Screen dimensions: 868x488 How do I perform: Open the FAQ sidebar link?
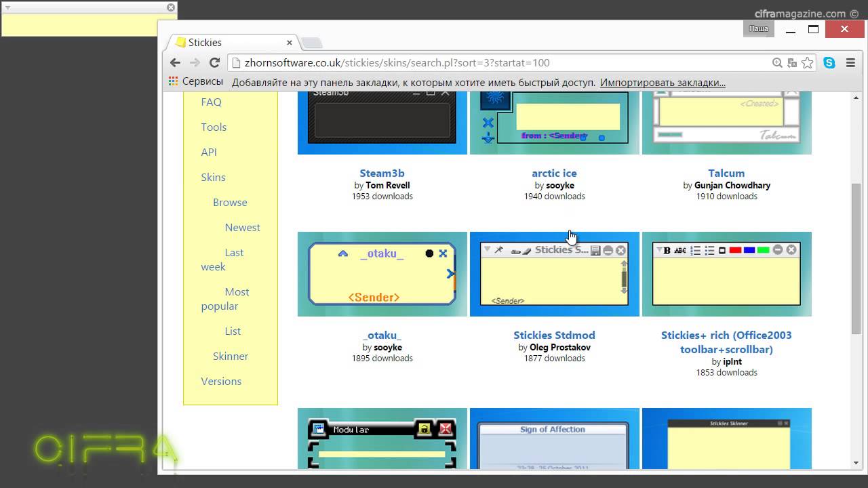(211, 102)
